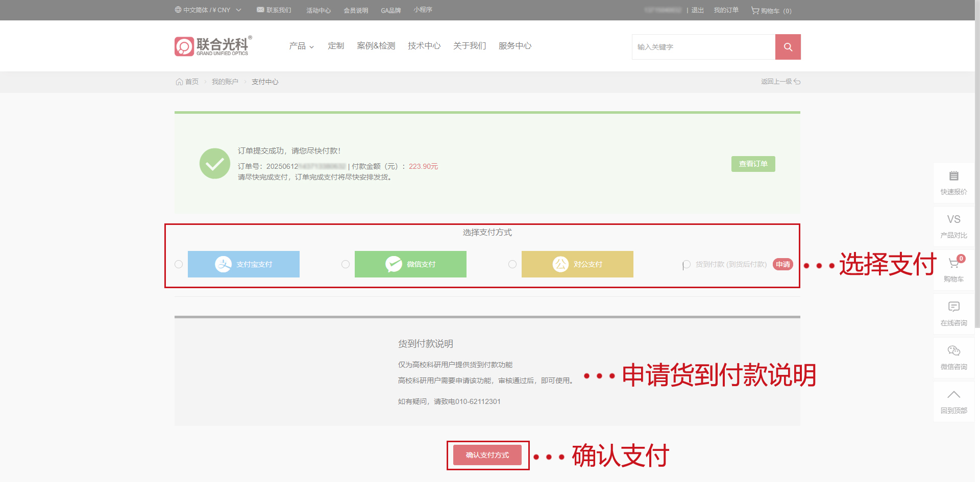Click 返回上一级 go back link
This screenshot has height=482, width=980.
point(780,82)
